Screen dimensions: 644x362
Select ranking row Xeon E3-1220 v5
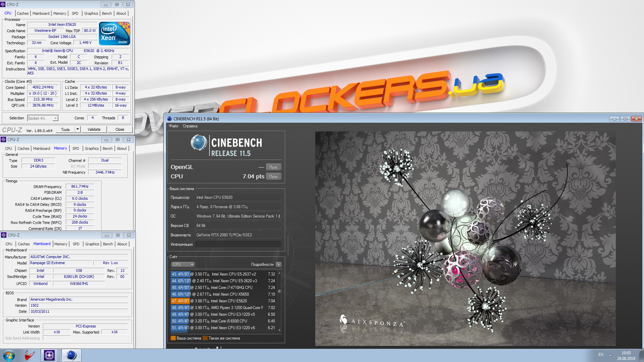[223, 314]
